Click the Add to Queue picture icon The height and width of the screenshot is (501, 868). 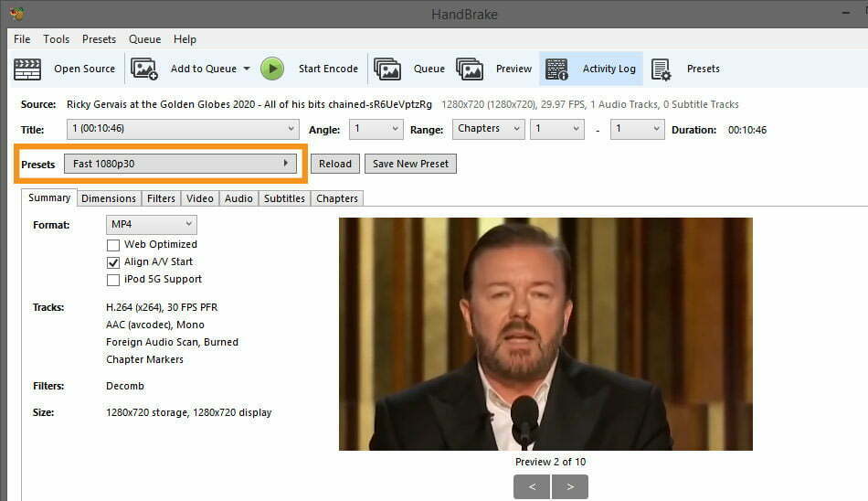[x=144, y=69]
